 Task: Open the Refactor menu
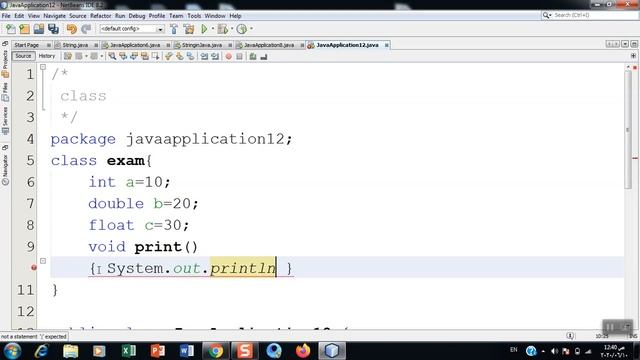tap(100, 16)
